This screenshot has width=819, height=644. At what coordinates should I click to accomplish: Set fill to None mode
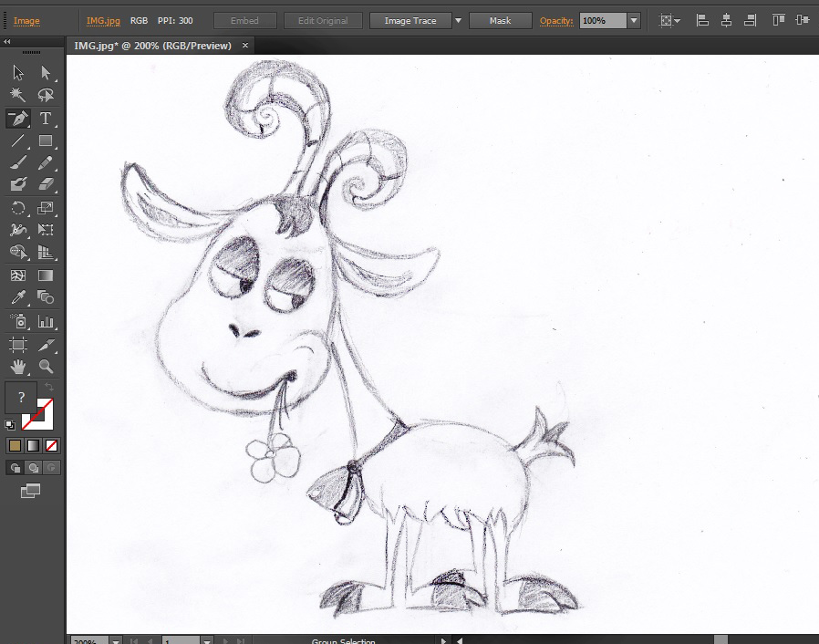click(51, 445)
